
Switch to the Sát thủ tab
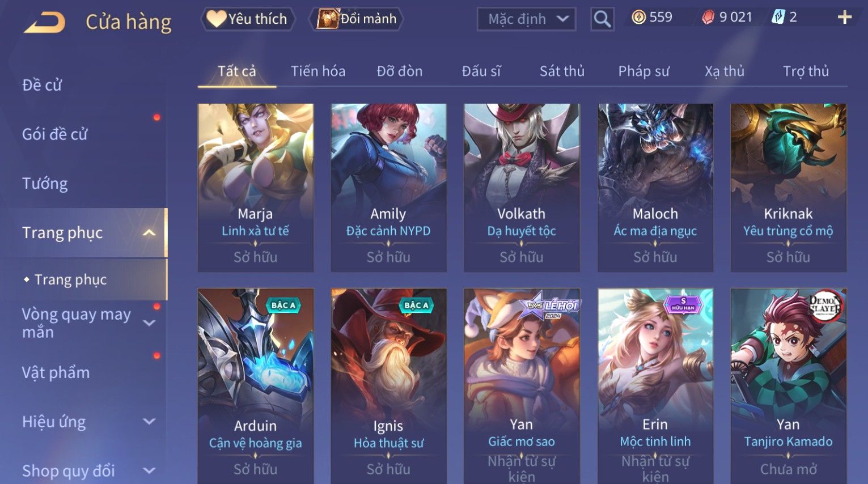562,71
